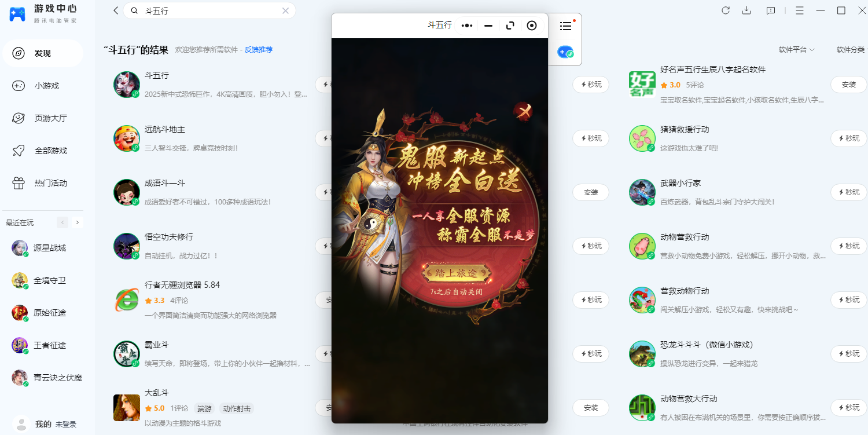Switch the 斗五行 mini-game window to fullscreen

pos(510,25)
